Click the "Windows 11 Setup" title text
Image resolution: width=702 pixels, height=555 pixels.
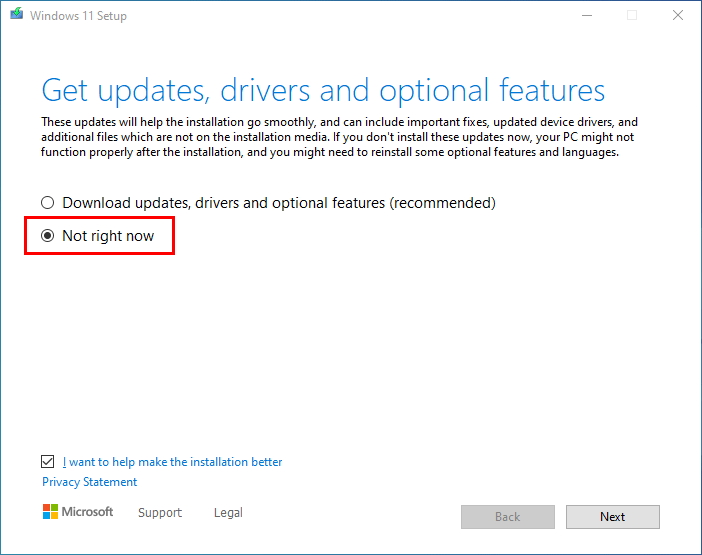click(78, 16)
